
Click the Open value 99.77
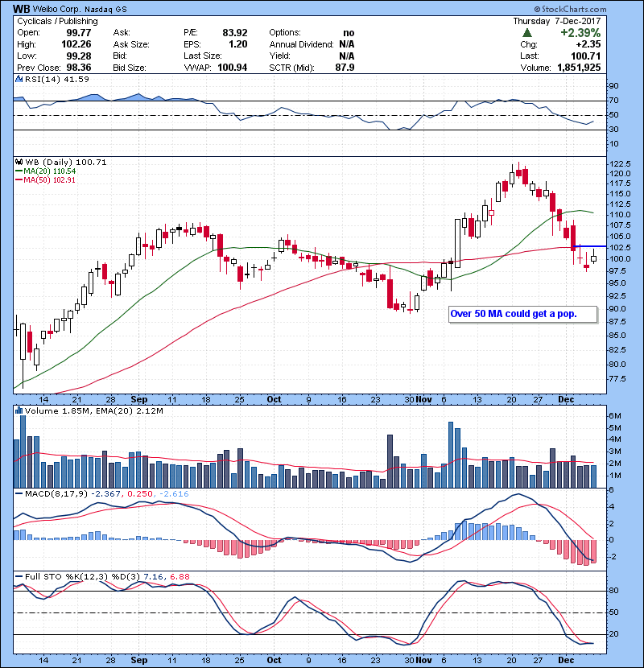pos(79,33)
